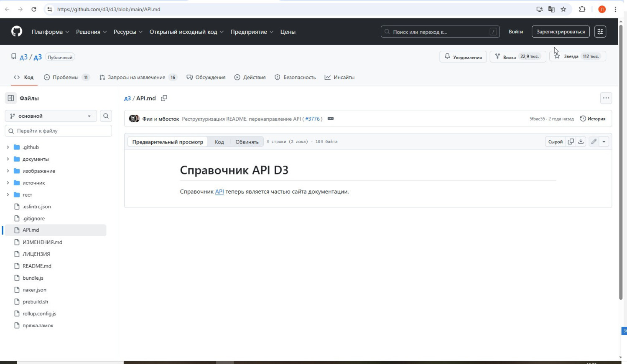The width and height of the screenshot is (627, 364).
Task: Switch to the Код view
Action: [219, 142]
